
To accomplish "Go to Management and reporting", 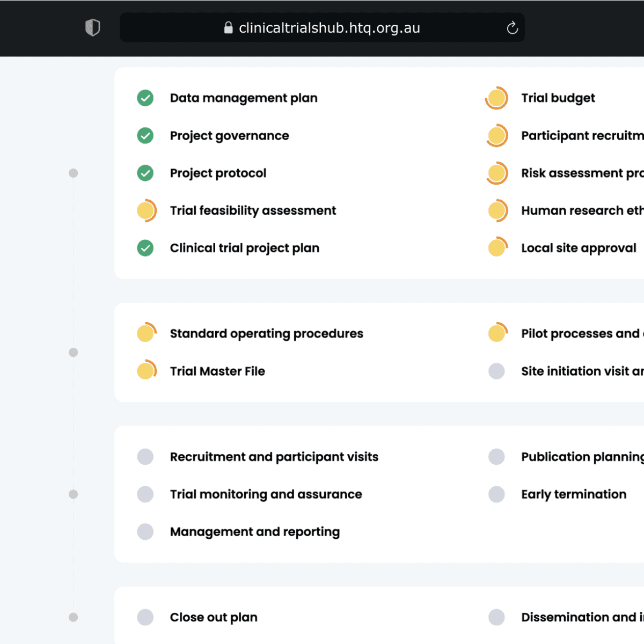I will 254,532.
